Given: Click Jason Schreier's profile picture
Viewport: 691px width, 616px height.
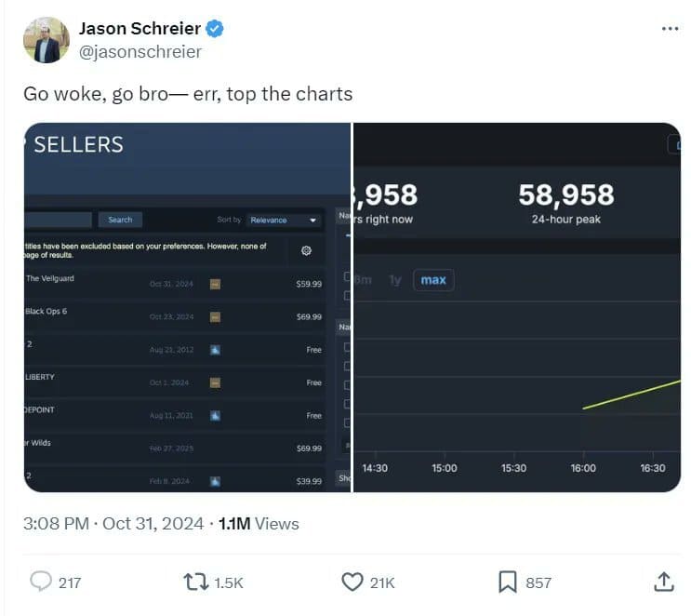Looking at the screenshot, I should click(x=47, y=40).
